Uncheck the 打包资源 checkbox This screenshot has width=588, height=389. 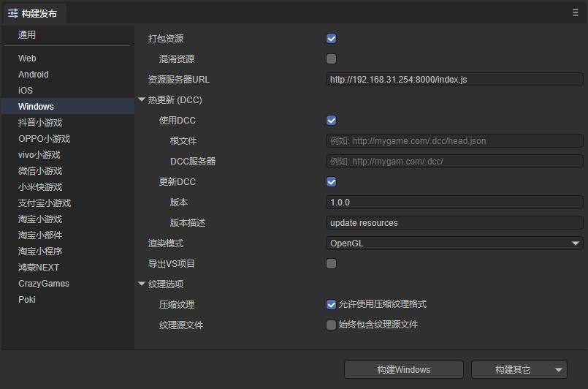[x=332, y=39]
